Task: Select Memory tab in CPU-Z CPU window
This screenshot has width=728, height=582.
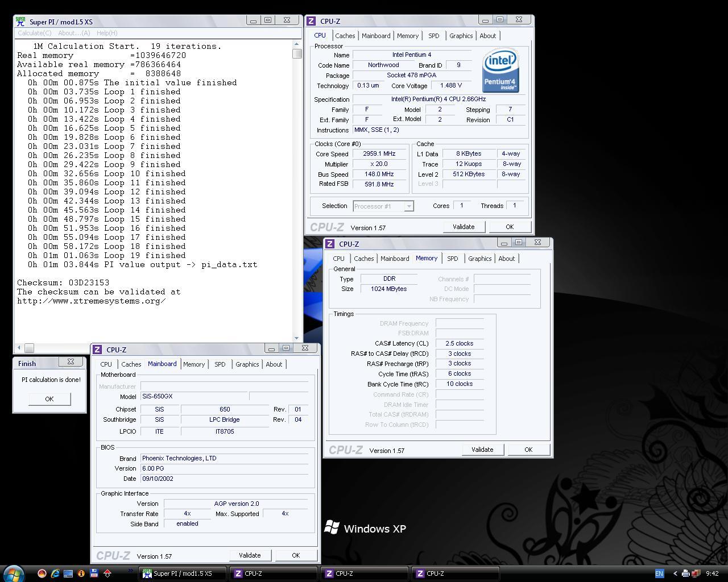Action: coord(408,36)
